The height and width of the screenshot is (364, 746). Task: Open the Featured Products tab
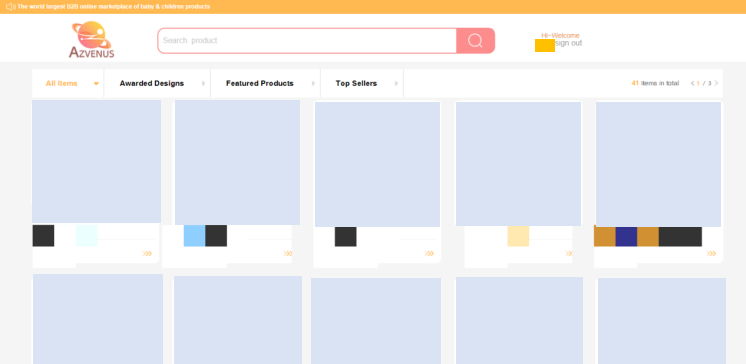tap(260, 83)
